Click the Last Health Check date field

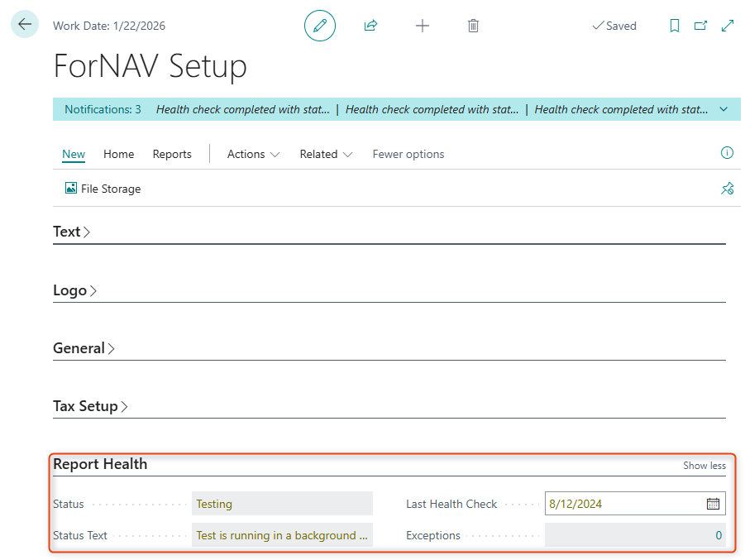635,504
